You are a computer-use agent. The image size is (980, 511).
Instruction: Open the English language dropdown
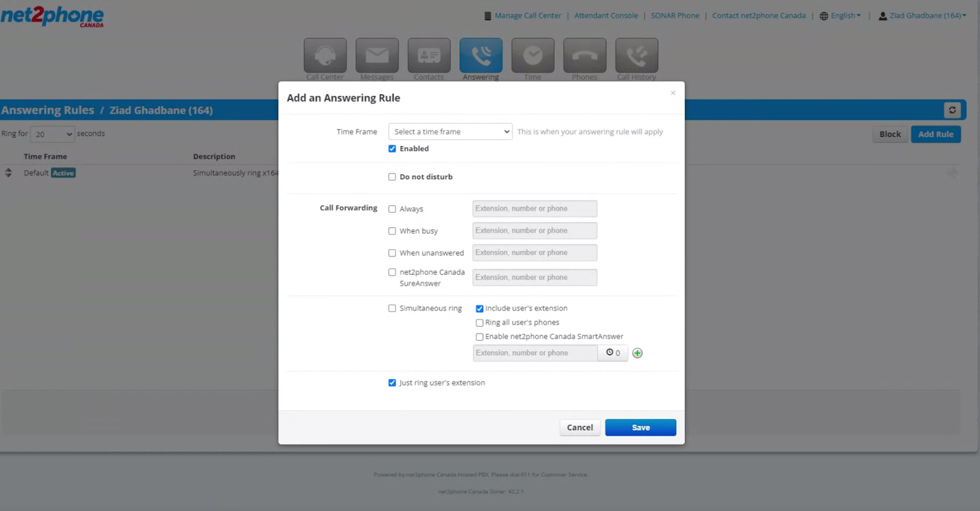(845, 16)
